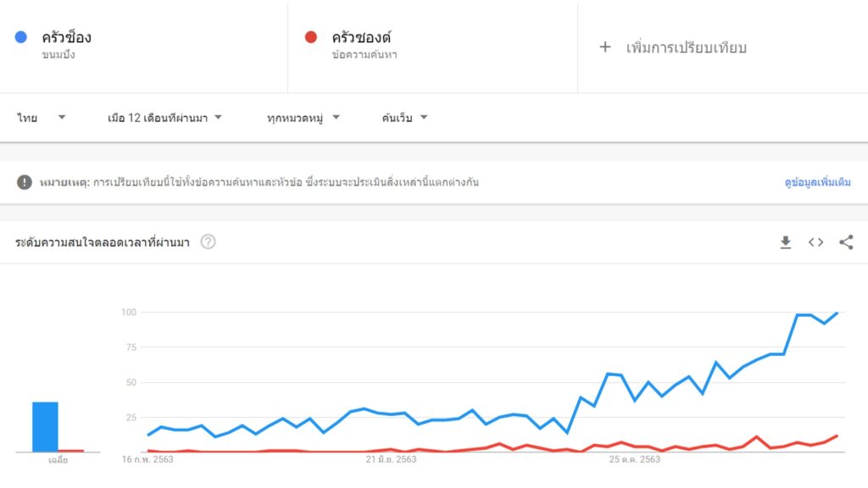Click the blue line peak at 100
868x488 pixels.
837,313
